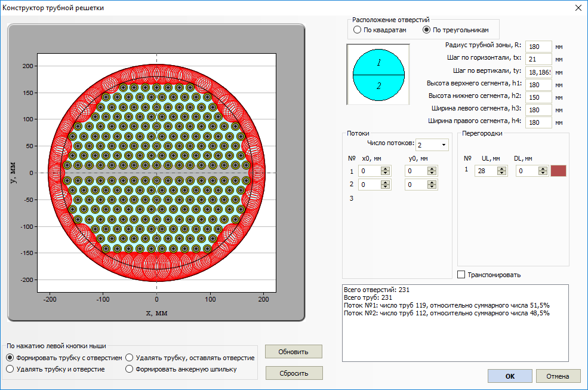
Task: Click the Всего отверстий: 231 text line
Action: (377, 290)
